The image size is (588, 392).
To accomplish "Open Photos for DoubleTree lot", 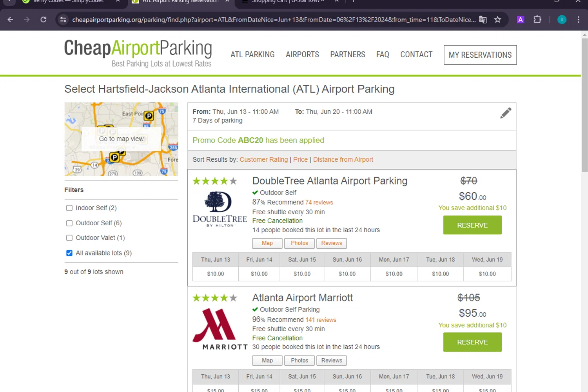I will [x=299, y=243].
